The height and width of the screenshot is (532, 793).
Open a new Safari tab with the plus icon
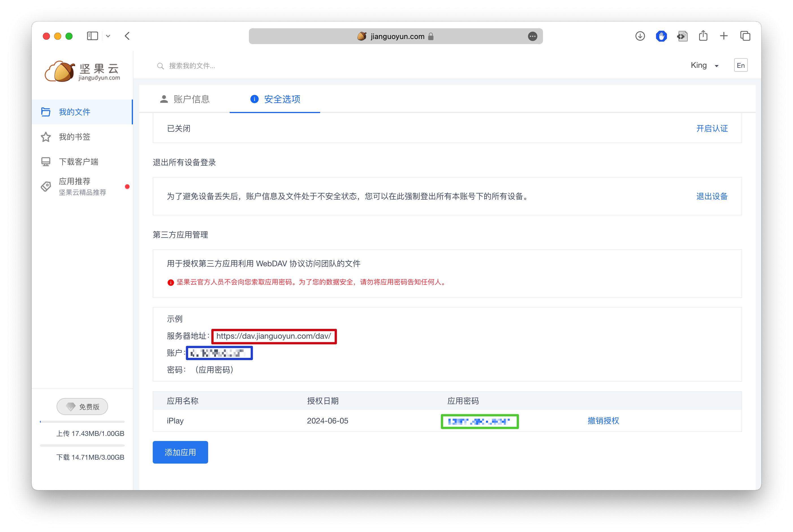pos(723,36)
